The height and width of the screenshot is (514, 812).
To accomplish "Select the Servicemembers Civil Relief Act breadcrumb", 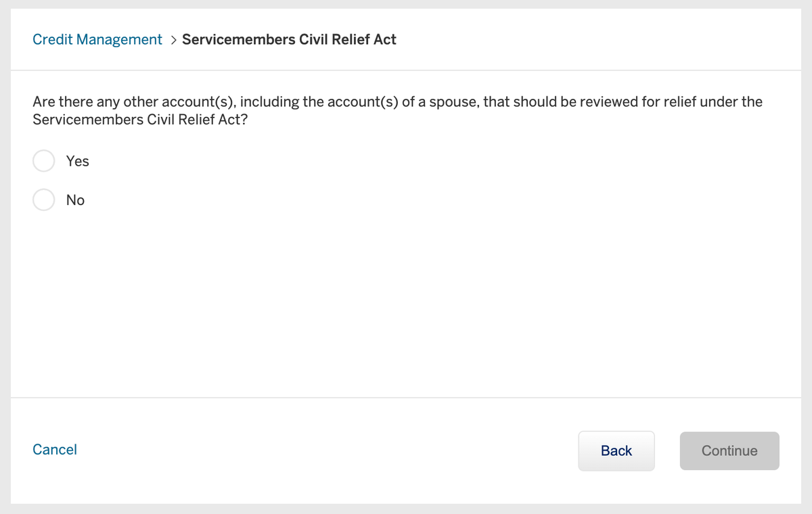I will (289, 39).
